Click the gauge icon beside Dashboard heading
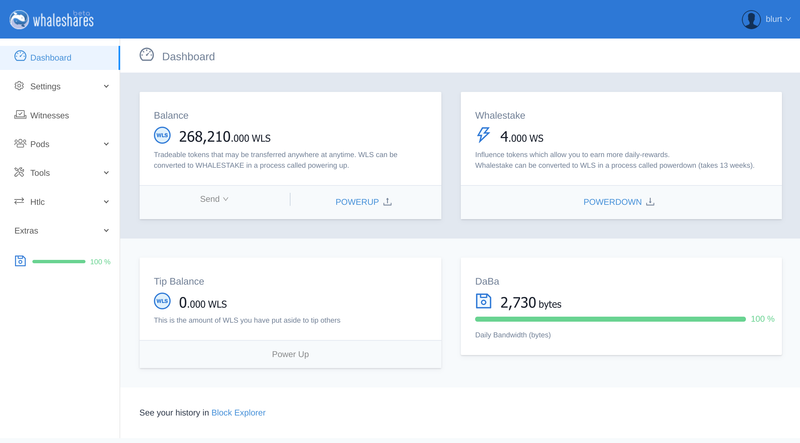This screenshot has height=443, width=800. [147, 56]
